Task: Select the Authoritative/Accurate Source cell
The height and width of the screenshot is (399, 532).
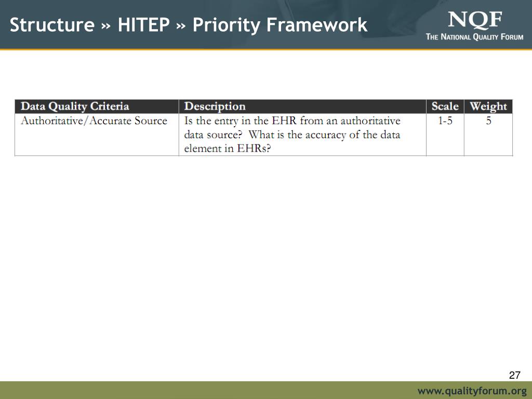Action: [97, 135]
